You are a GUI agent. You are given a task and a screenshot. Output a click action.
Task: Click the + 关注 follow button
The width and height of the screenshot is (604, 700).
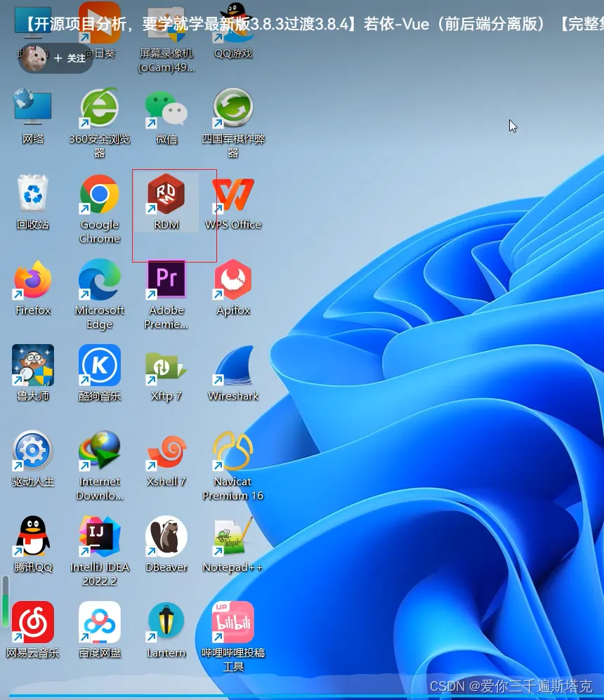click(x=70, y=58)
